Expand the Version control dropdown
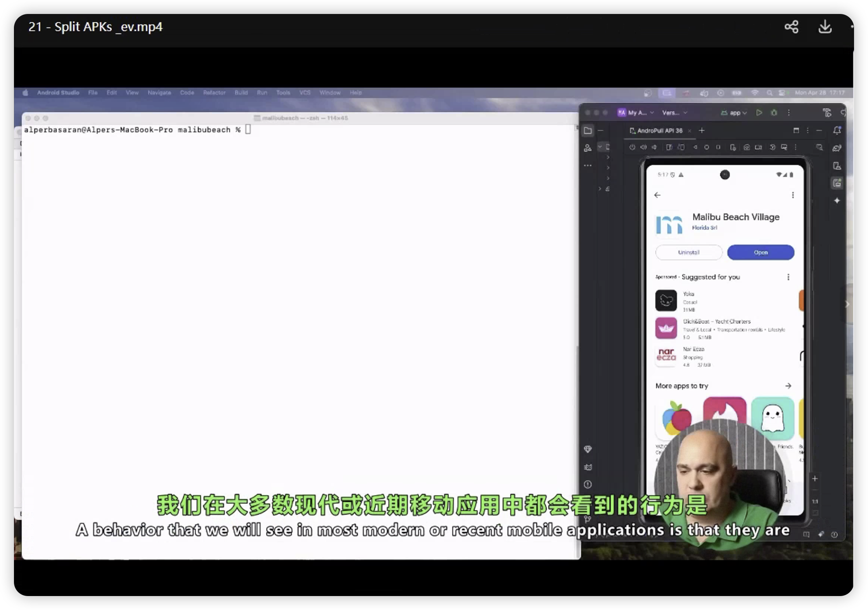The height and width of the screenshot is (610, 868). click(x=674, y=113)
